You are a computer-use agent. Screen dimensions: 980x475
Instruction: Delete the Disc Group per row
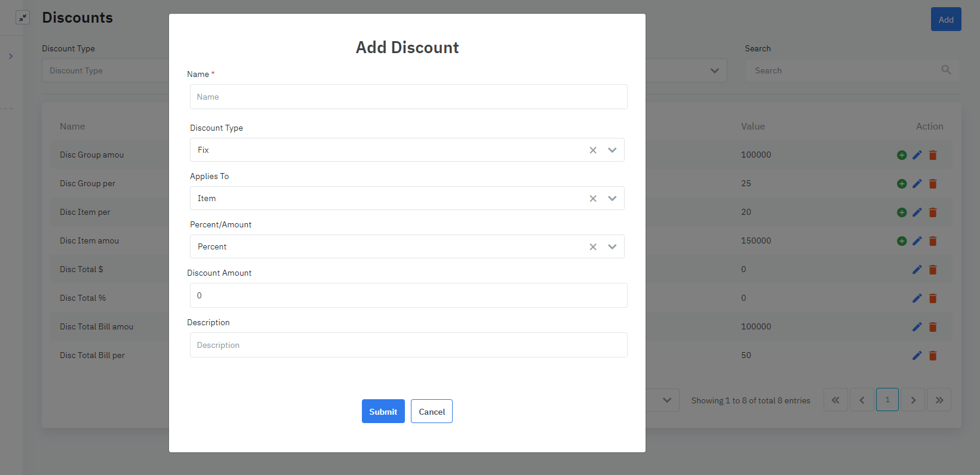(933, 184)
